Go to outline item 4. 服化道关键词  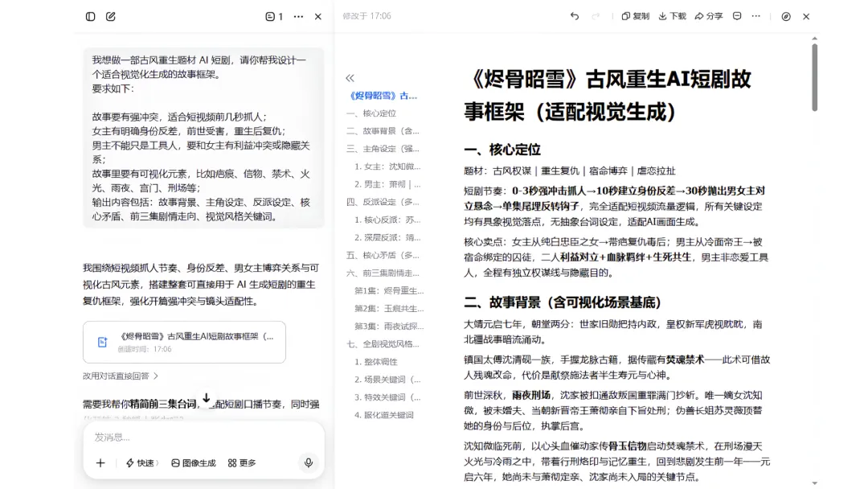384,415
